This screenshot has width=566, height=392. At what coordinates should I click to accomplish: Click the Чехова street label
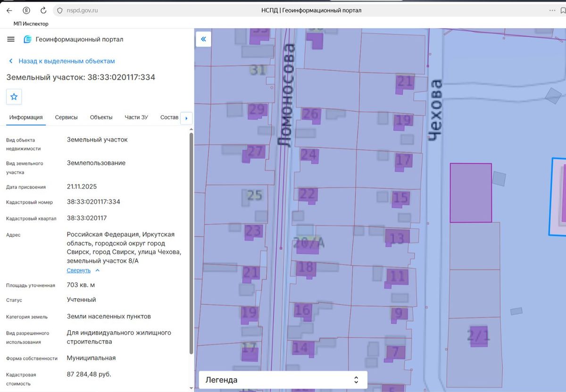(436, 110)
